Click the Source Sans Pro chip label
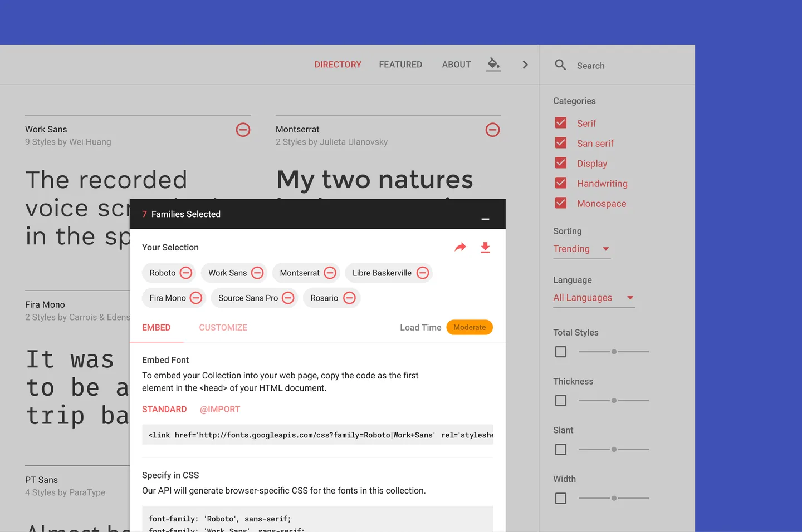 248,298
